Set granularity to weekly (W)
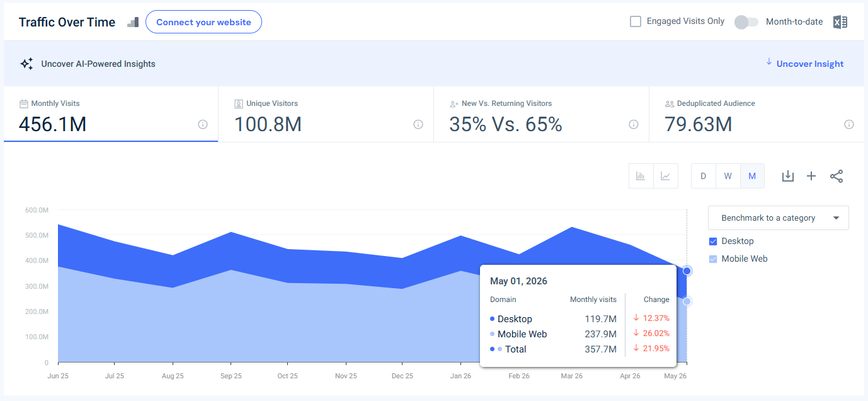The height and width of the screenshot is (401, 868). (x=728, y=176)
